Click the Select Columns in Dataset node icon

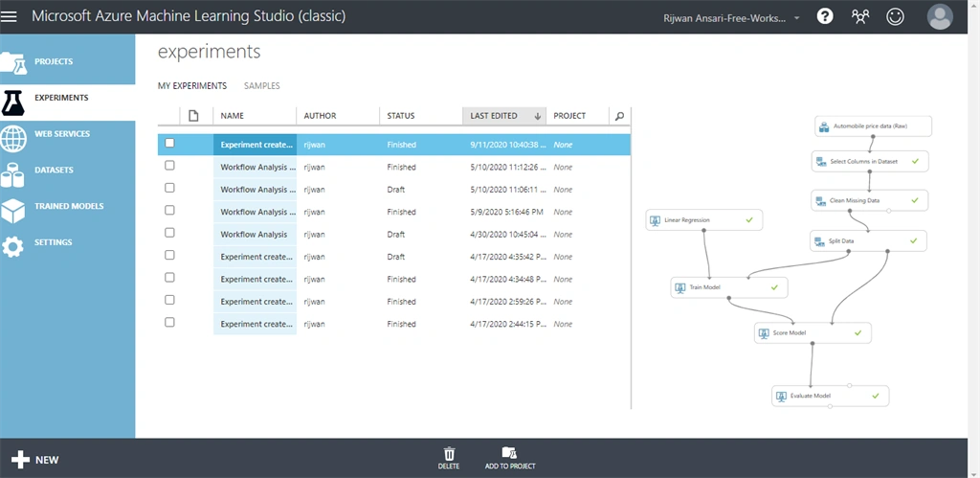click(820, 162)
